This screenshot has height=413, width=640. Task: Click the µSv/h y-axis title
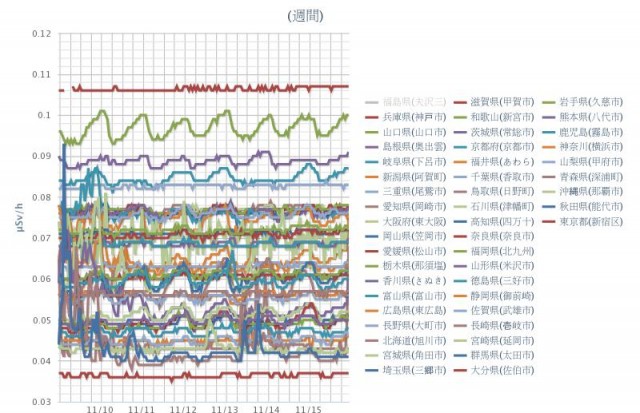20,218
